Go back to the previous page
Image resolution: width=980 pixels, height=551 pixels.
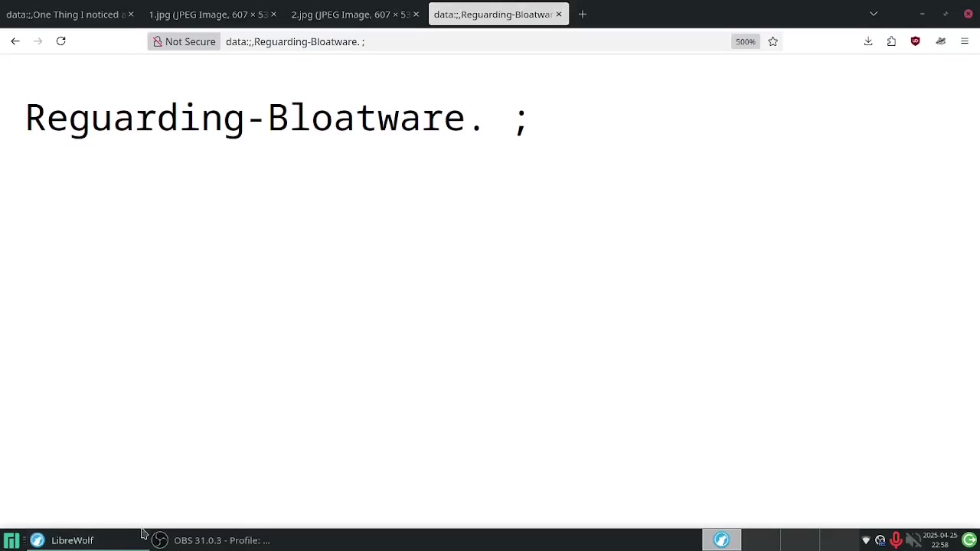[15, 41]
